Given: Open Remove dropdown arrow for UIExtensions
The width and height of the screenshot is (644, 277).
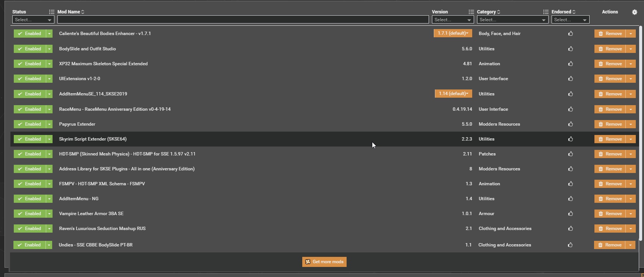Looking at the screenshot, I should [631, 79].
